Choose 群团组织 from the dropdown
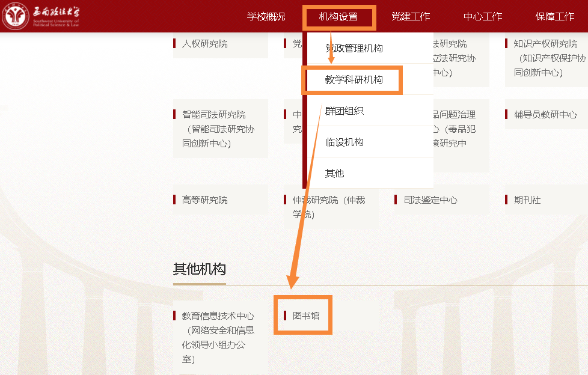 (345, 111)
